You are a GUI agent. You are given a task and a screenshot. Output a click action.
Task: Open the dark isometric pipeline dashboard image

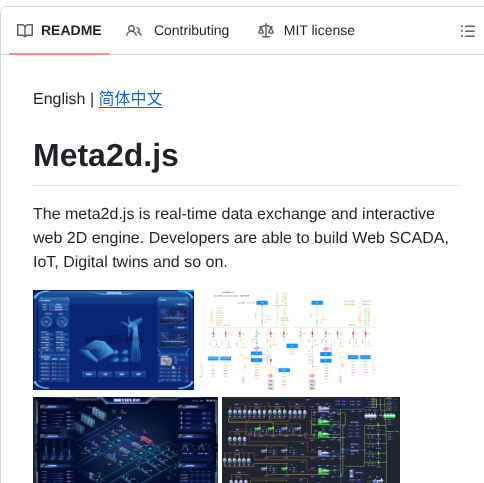click(125, 440)
